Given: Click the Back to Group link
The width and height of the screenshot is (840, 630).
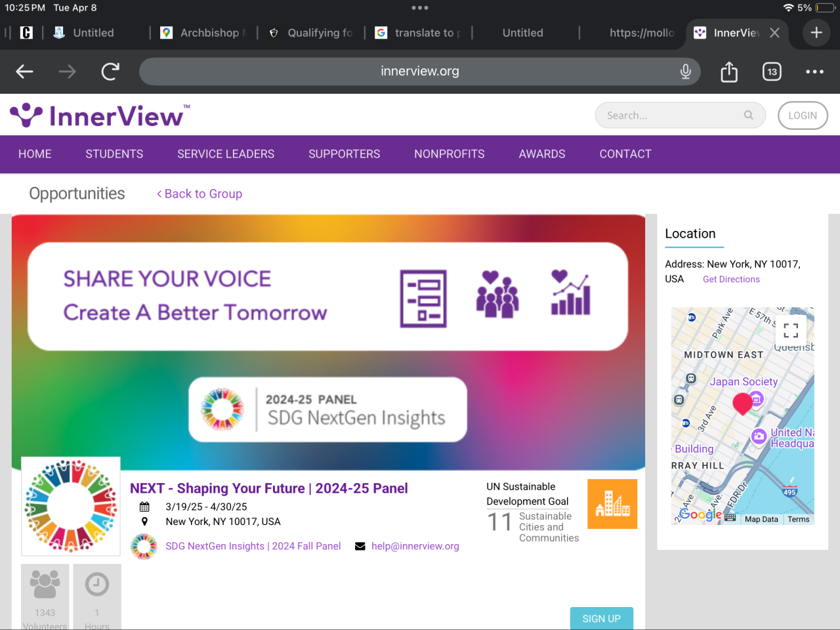Looking at the screenshot, I should 199,194.
